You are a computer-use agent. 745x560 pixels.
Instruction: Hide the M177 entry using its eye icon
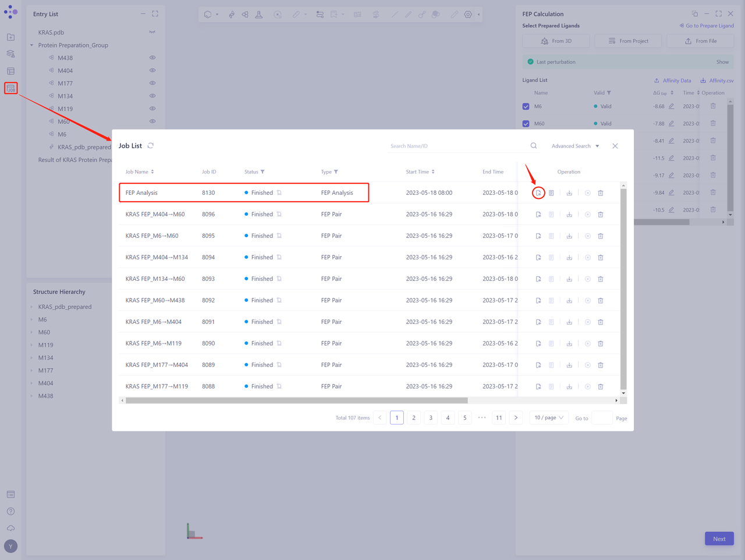(x=152, y=83)
